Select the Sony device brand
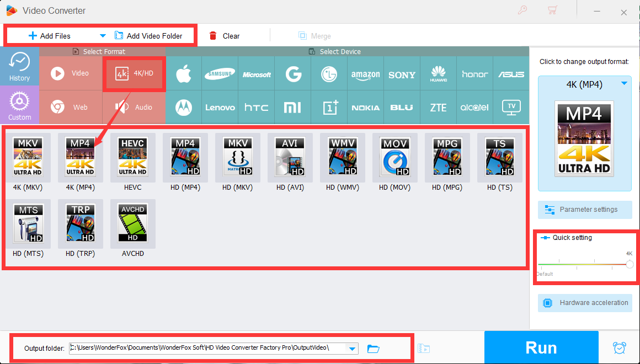 (x=402, y=74)
